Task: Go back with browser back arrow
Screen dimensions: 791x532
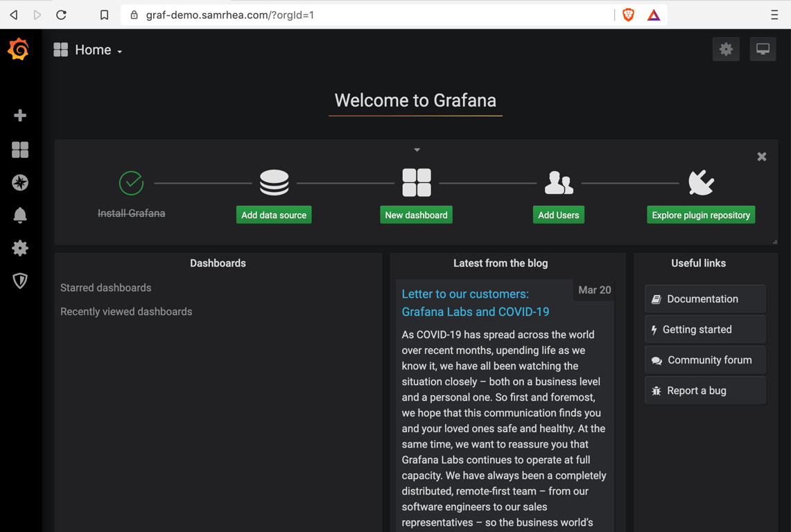Action: coord(14,15)
